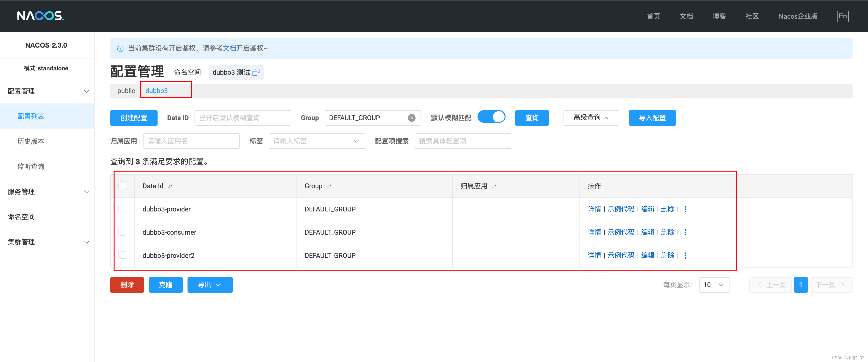Click 上一页 pagination button
The height and width of the screenshot is (362, 868).
pyautogui.click(x=770, y=285)
